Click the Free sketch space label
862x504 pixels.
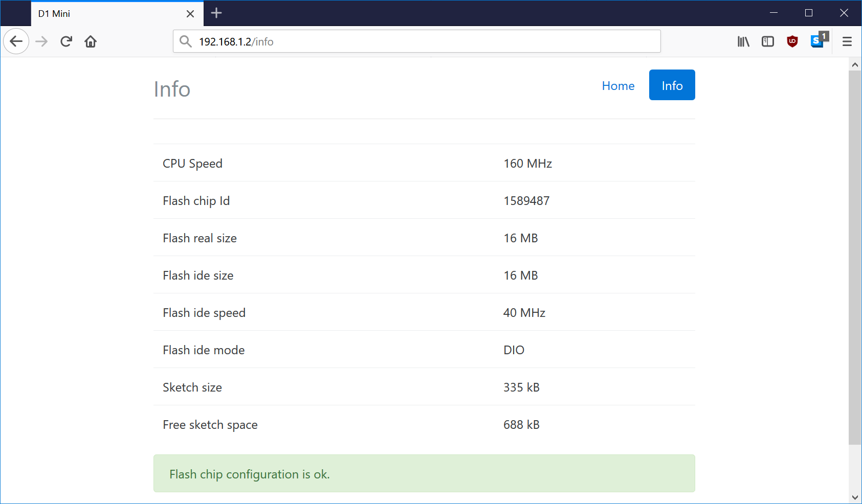coord(210,425)
